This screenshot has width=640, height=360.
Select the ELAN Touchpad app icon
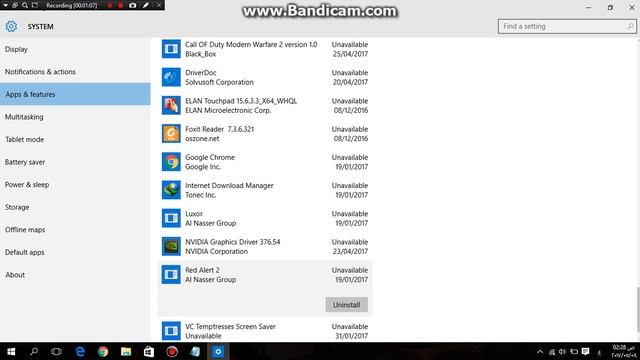point(171,105)
